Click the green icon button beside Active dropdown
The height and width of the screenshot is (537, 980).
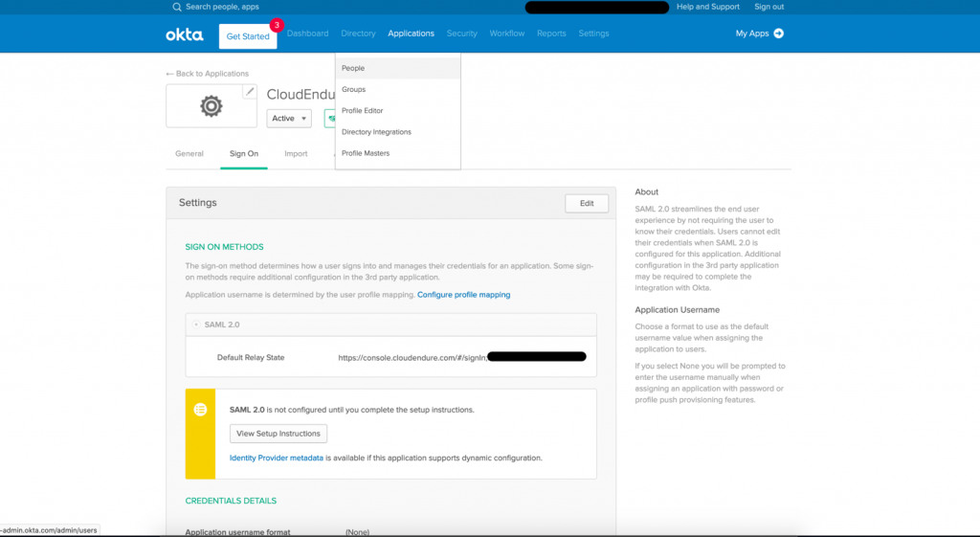click(x=330, y=118)
